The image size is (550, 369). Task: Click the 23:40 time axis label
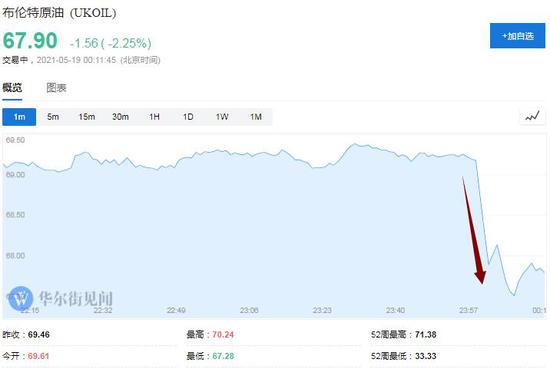point(395,310)
